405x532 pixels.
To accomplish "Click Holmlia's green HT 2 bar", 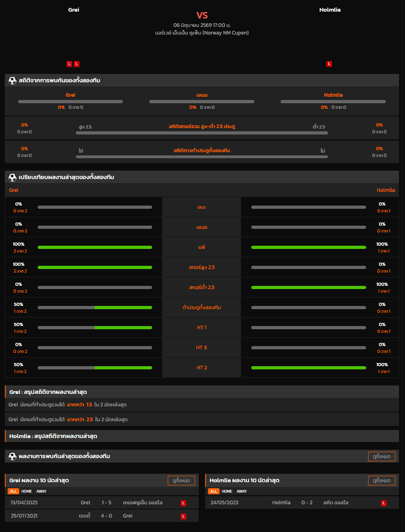I will click(309, 368).
